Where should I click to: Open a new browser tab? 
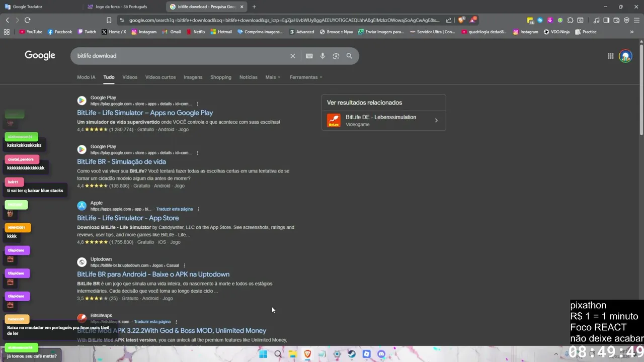[254, 7]
